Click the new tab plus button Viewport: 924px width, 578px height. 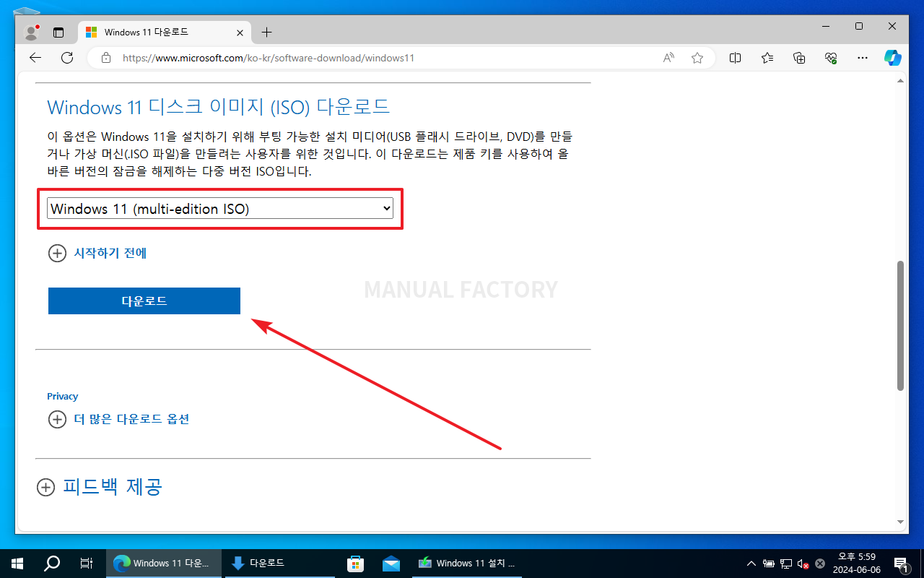point(266,33)
